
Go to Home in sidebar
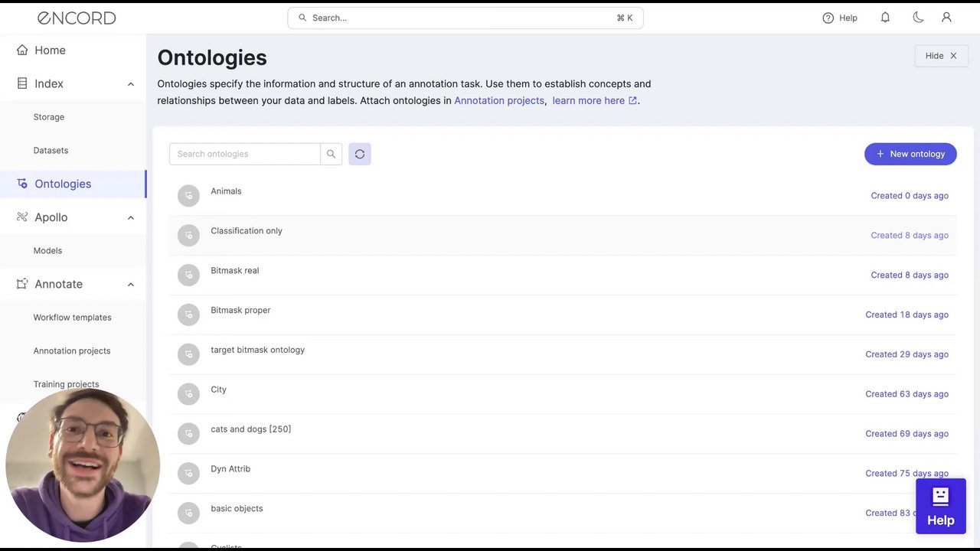tap(50, 51)
